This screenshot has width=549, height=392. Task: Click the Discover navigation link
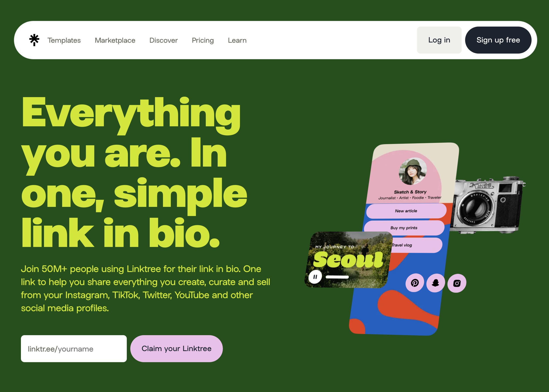(x=163, y=40)
